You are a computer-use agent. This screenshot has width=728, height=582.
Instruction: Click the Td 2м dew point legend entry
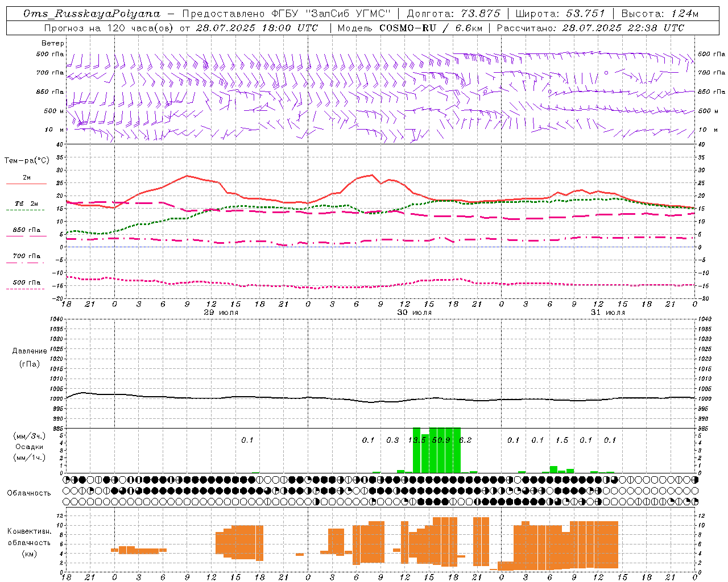(27, 203)
